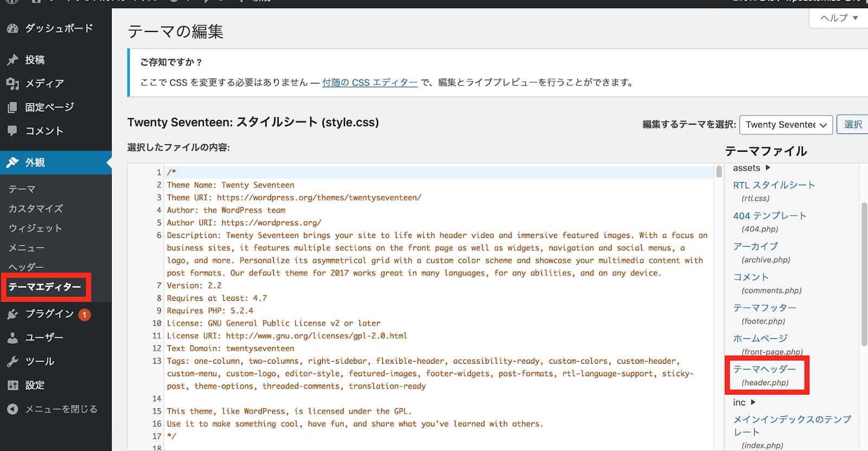Expand the ヘルプ help tab
This screenshot has height=451, width=868.
point(839,18)
